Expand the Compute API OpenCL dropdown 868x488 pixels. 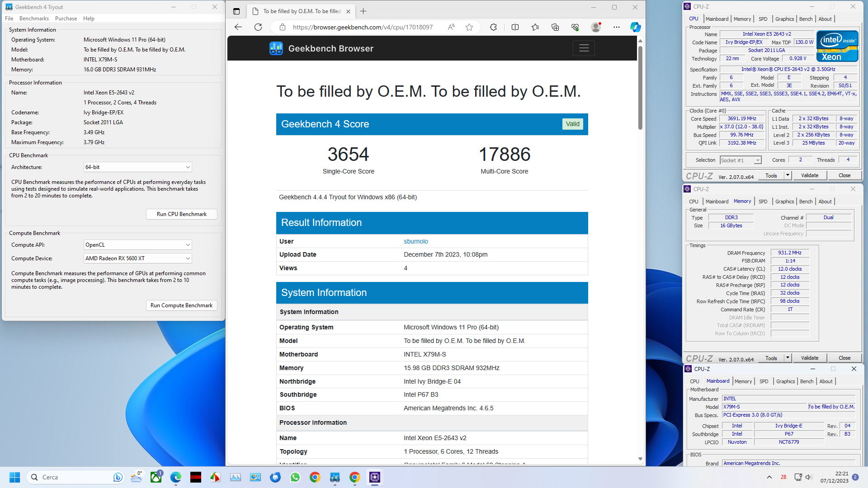pos(137,245)
